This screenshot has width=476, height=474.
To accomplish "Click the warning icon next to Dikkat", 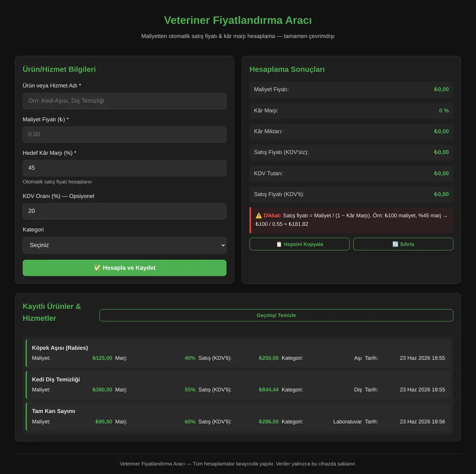I will coord(259,216).
